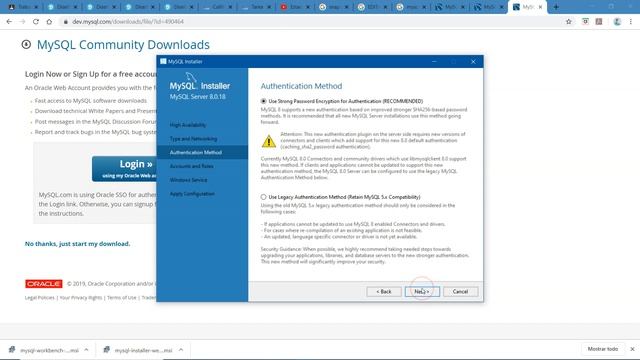Open the Legal Policies footer link
The image size is (640, 360).
pos(40,298)
